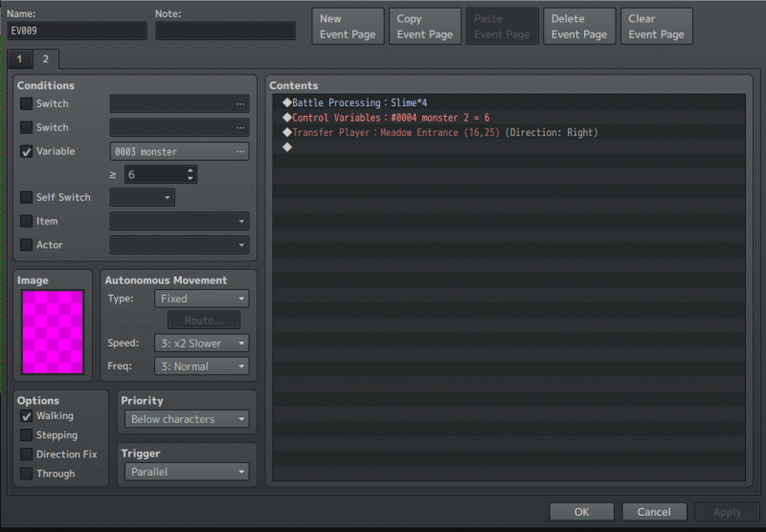Select the Control Variables monster 2 = 6 line

(x=509, y=118)
